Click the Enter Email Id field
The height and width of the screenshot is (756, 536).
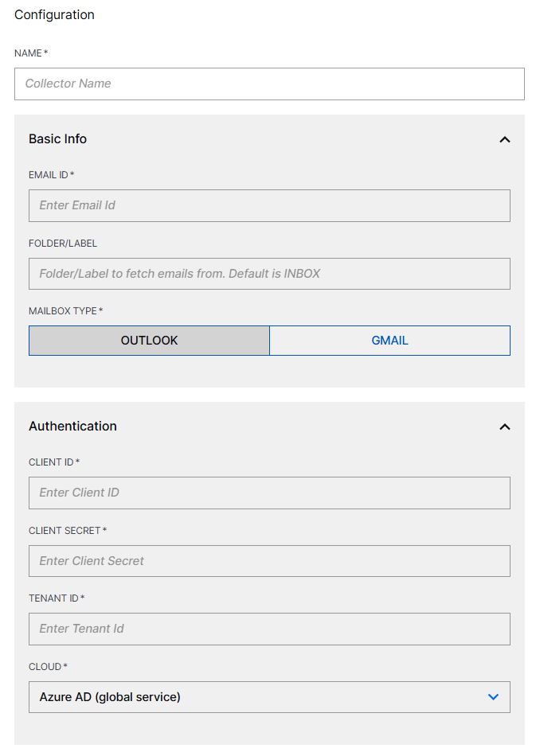click(269, 205)
